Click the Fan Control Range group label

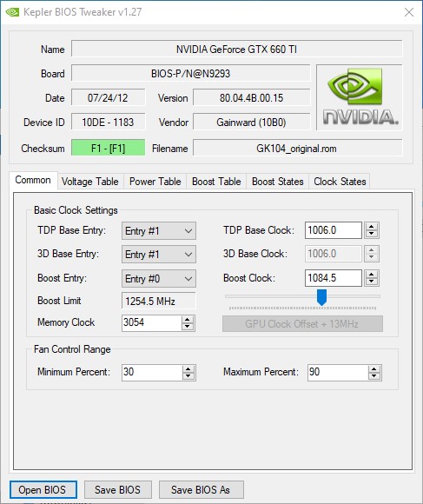pos(72,349)
